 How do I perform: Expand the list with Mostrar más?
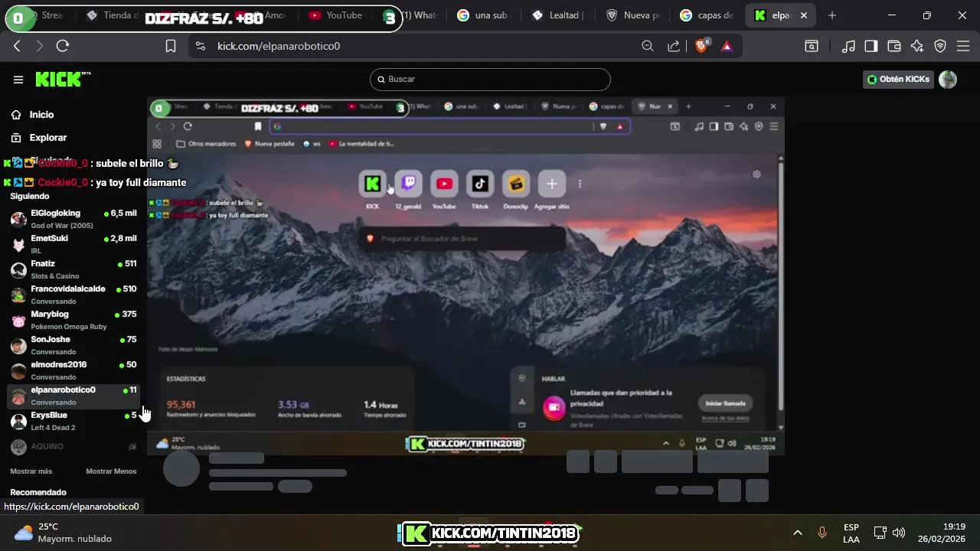tap(31, 471)
